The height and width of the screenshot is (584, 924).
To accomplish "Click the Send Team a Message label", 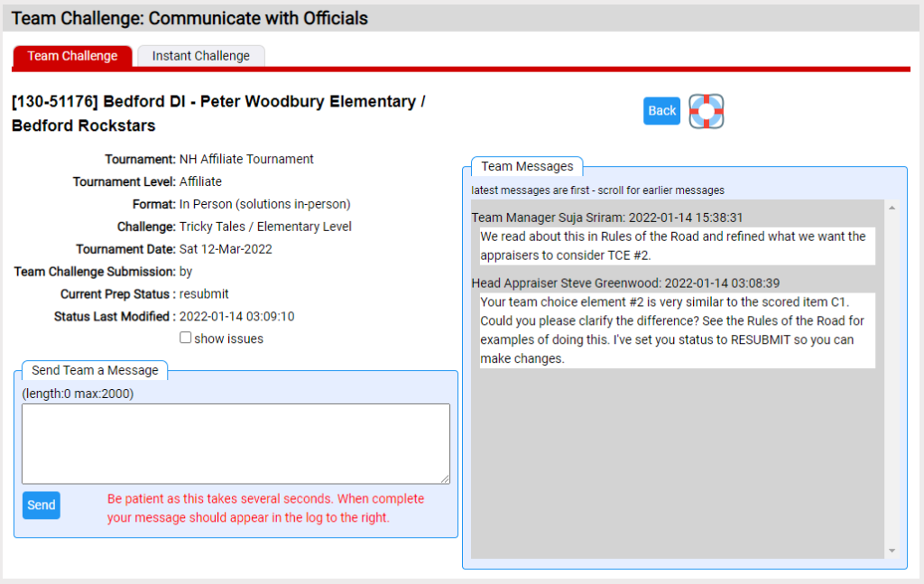I will pos(95,370).
